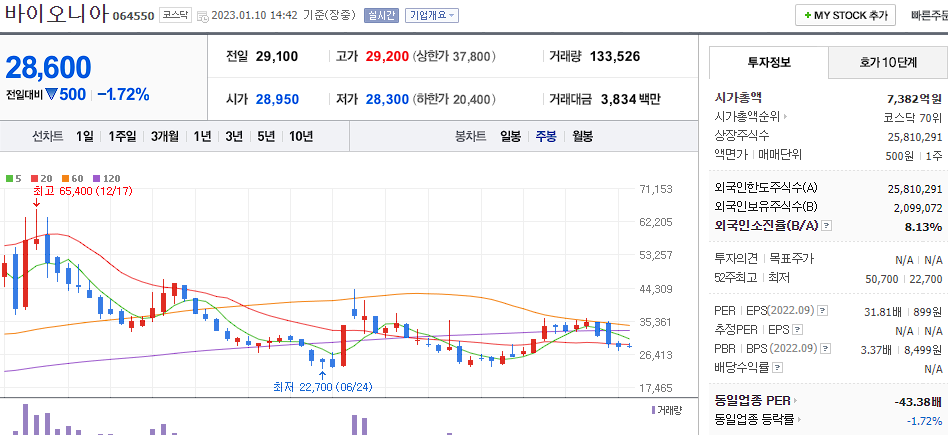Click the stock code 064550
Image resolution: width=948 pixels, height=435 pixels.
(134, 16)
